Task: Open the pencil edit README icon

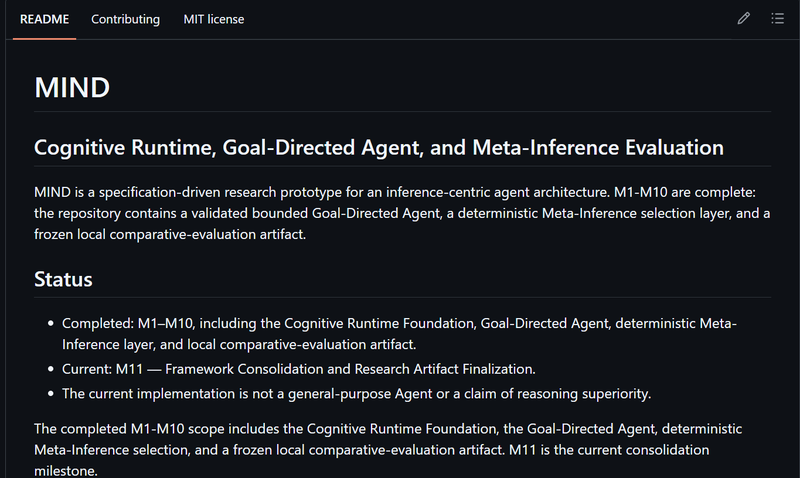Action: 743,19
